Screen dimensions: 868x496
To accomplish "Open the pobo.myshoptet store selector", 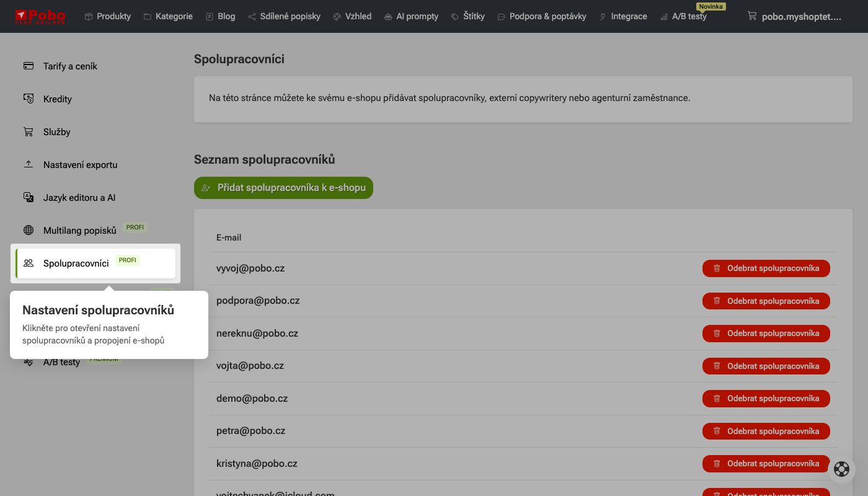I will click(x=795, y=16).
